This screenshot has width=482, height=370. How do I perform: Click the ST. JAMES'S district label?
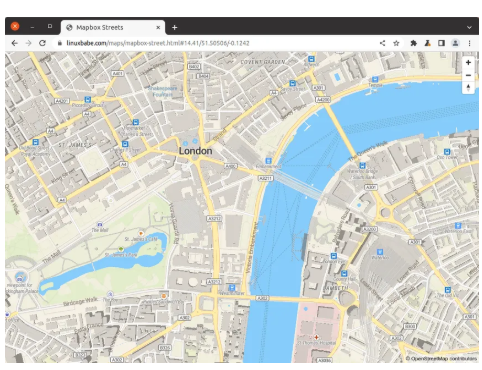pyautogui.click(x=75, y=145)
